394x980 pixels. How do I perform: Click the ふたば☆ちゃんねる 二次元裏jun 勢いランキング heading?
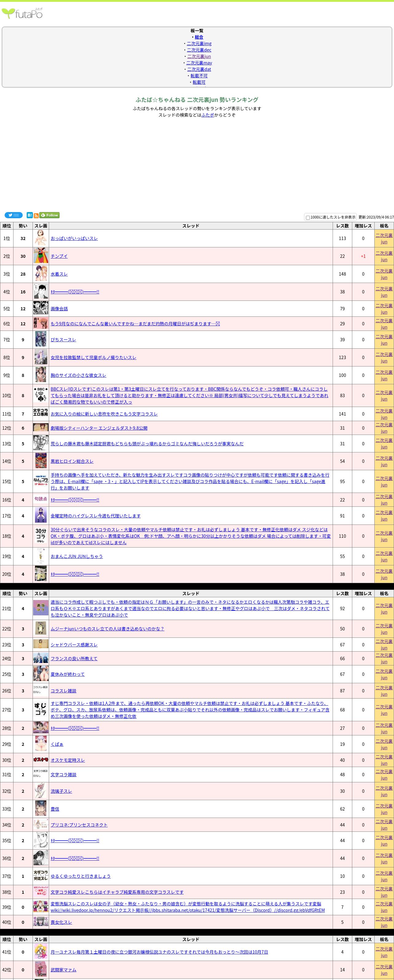[x=197, y=100]
